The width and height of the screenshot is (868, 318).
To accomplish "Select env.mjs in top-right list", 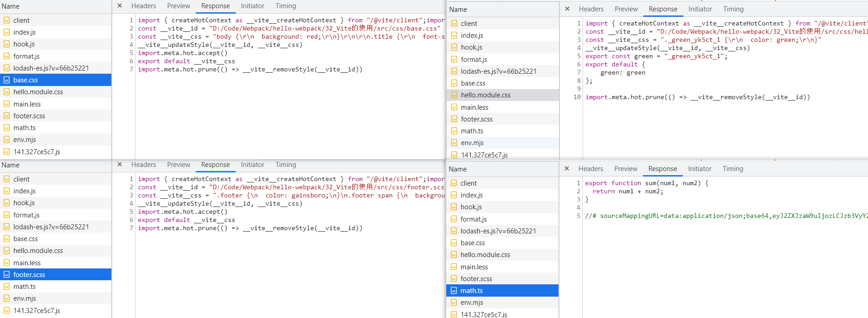I will click(x=503, y=143).
